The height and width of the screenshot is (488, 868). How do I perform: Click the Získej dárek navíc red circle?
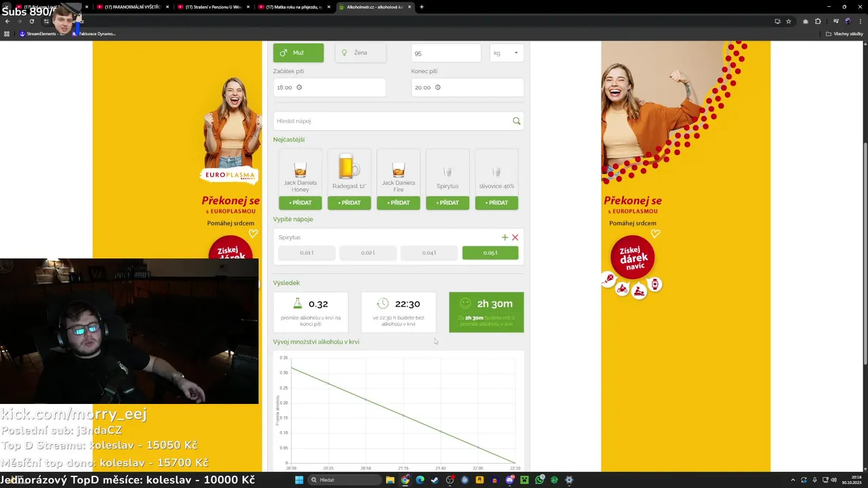[x=633, y=258]
